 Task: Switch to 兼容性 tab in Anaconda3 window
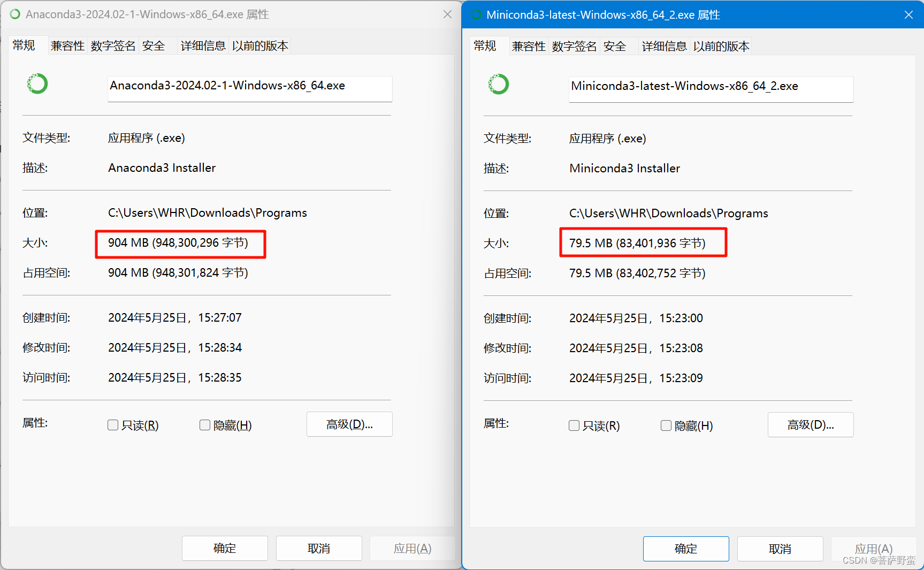click(x=67, y=46)
